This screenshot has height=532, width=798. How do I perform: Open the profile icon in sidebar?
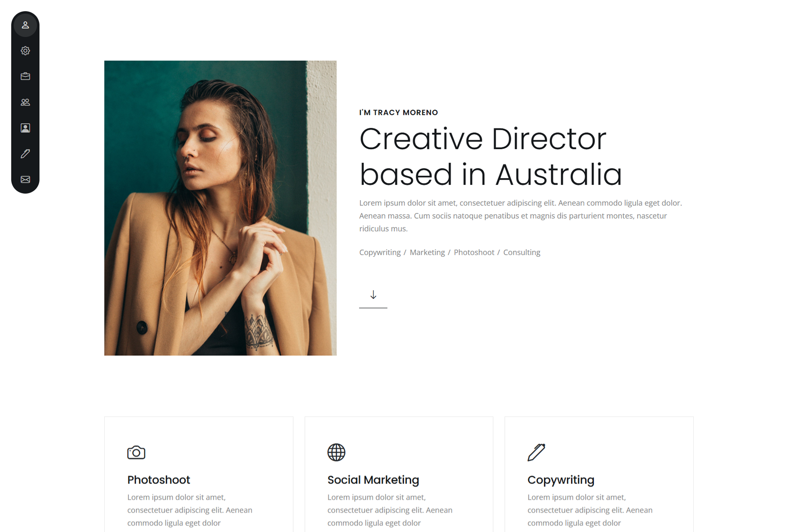click(x=25, y=25)
